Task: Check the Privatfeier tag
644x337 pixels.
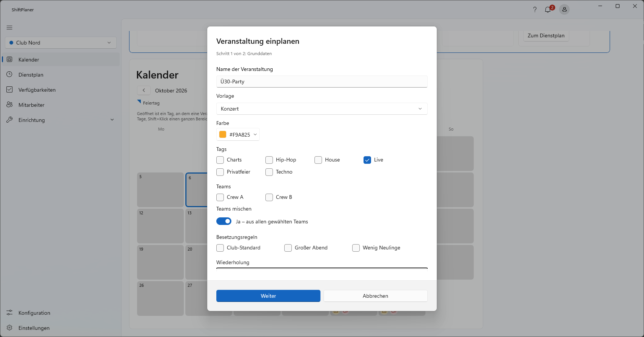Action: point(220,172)
